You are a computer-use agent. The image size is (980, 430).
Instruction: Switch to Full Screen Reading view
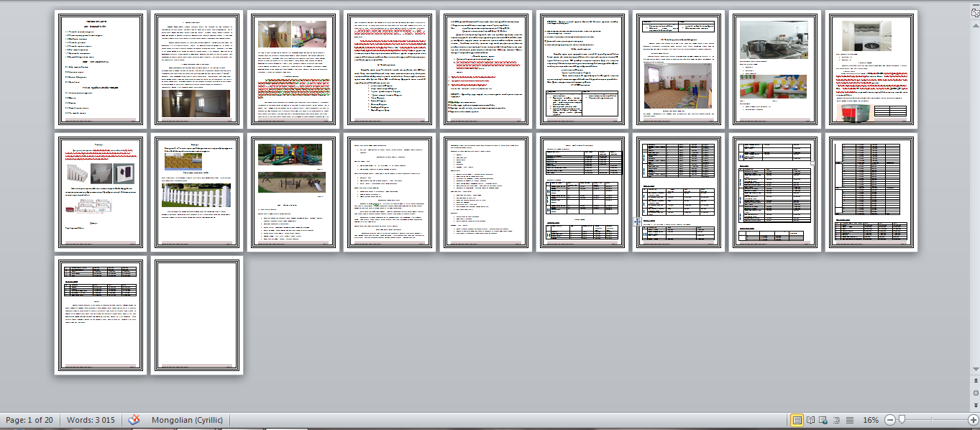click(810, 420)
